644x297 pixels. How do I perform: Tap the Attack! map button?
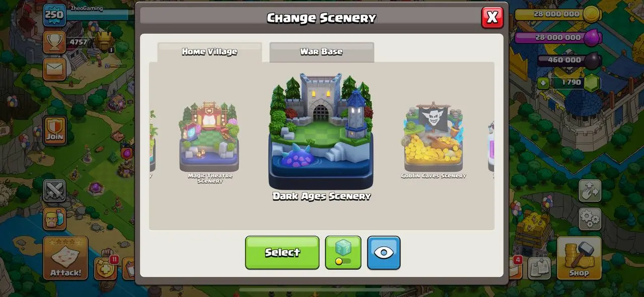65,258
